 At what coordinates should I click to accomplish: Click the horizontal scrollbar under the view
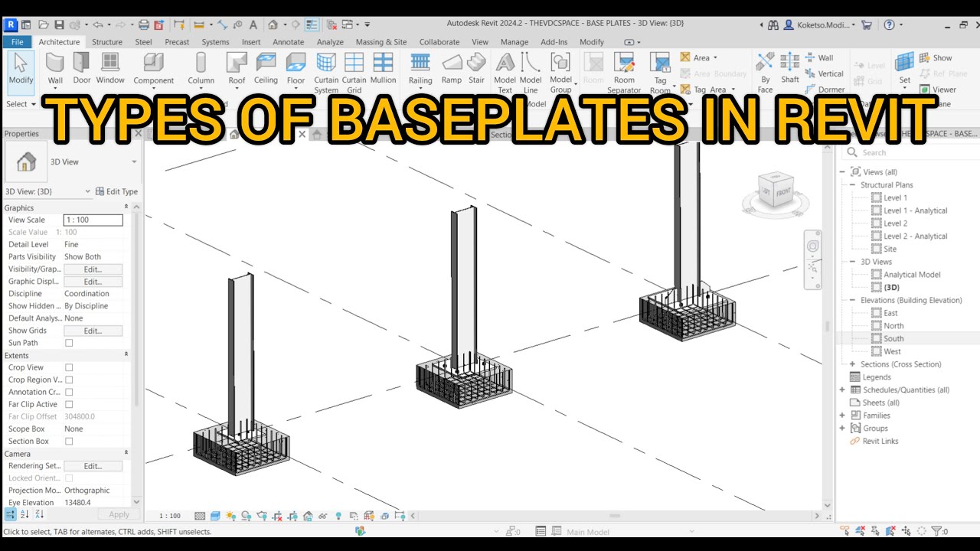[615, 516]
